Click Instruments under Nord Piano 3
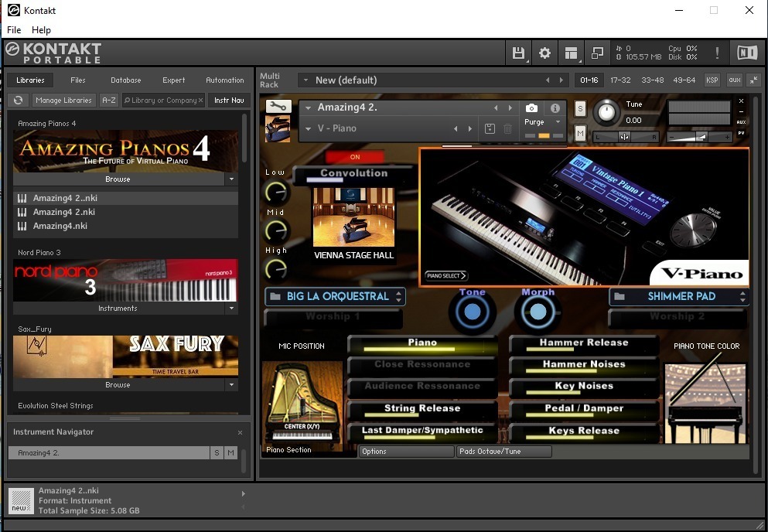 pos(118,309)
